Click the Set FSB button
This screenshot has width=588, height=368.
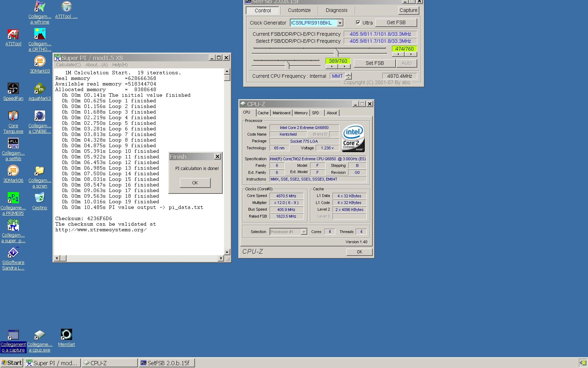point(375,63)
